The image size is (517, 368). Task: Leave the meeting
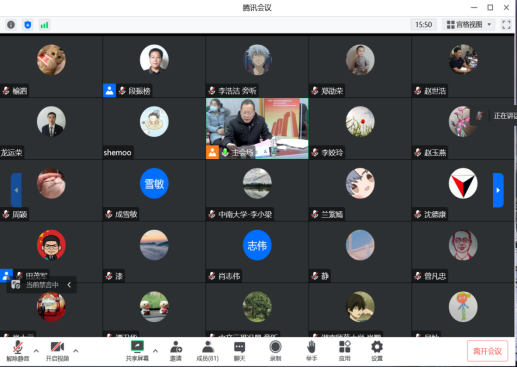tap(487, 351)
